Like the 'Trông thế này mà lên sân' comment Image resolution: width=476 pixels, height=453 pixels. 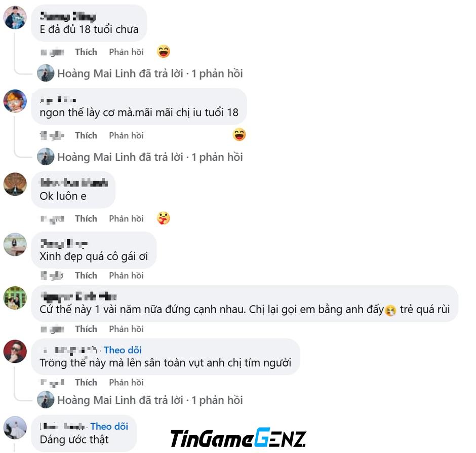click(86, 383)
